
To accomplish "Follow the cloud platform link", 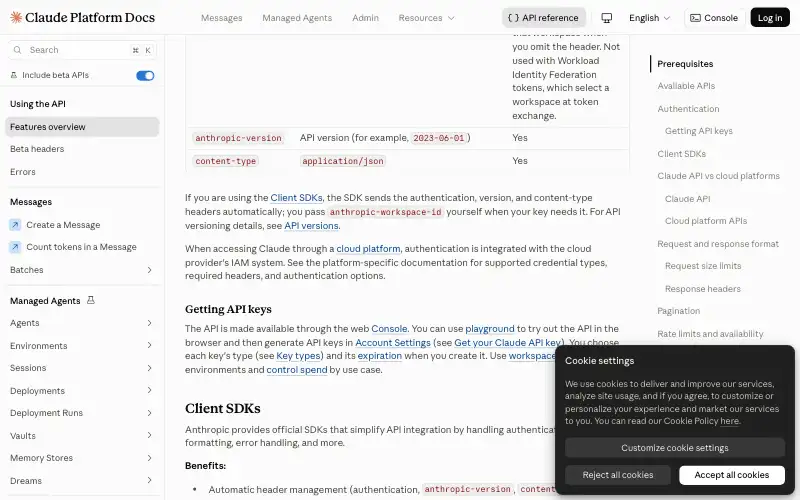I will coord(368,249).
